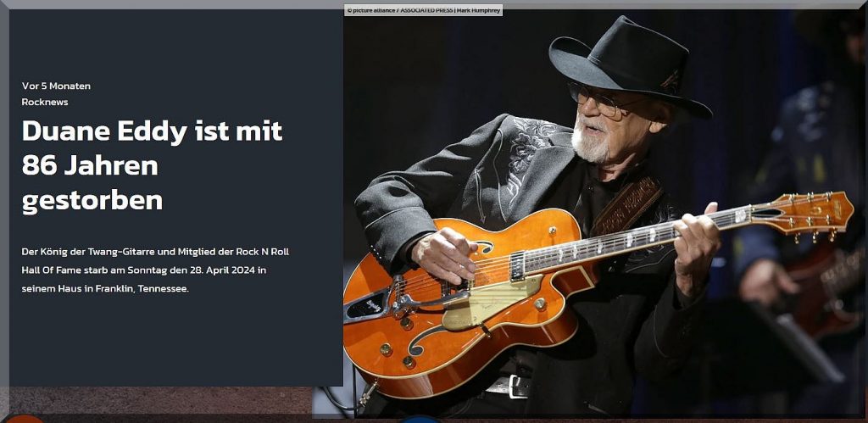This screenshot has width=868, height=423.
Task: Click the dark article text panel
Action: click(x=176, y=198)
